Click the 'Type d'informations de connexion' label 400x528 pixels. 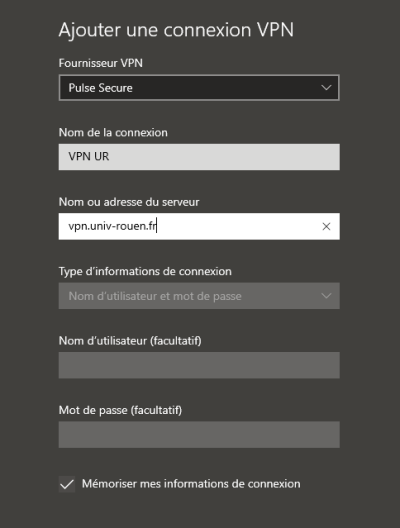pyautogui.click(x=145, y=271)
